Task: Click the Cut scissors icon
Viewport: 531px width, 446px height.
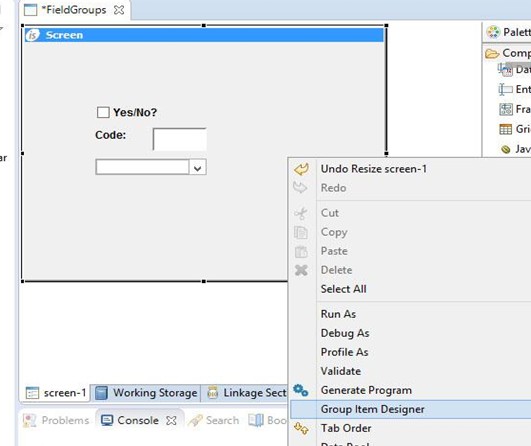Action: [301, 213]
